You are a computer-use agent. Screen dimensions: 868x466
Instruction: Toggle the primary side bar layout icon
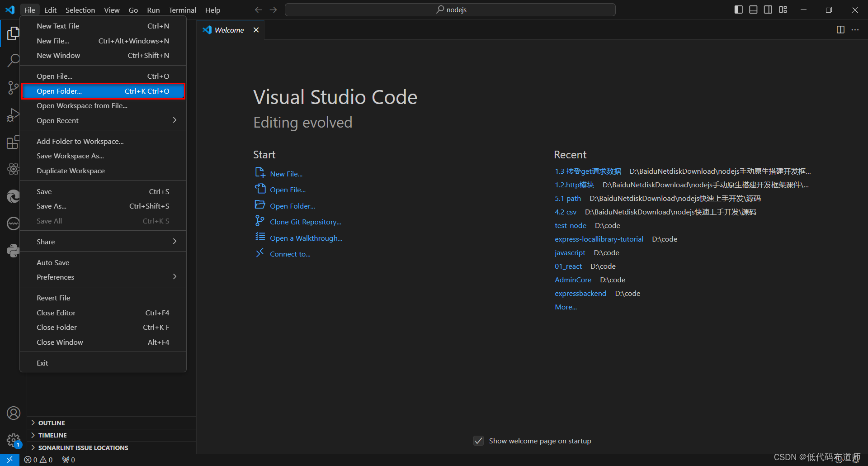(x=739, y=10)
